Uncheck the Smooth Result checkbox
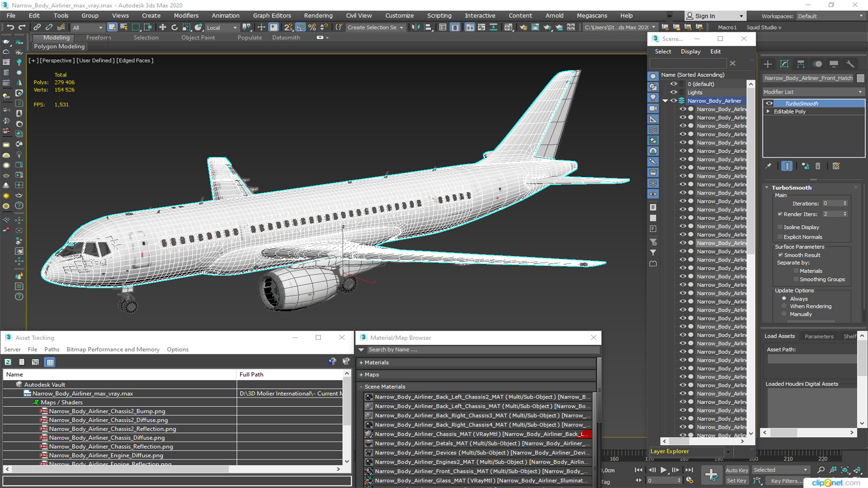This screenshot has width=868, height=488. (780, 255)
